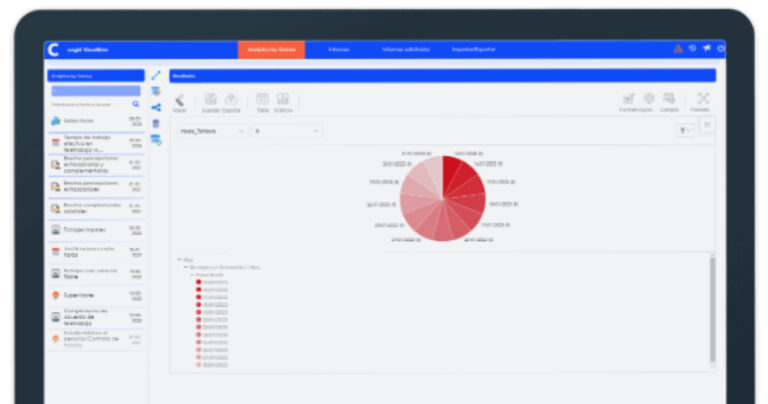Click the document edit icon below the pencil
The height and width of the screenshot is (404, 768).
tap(156, 92)
